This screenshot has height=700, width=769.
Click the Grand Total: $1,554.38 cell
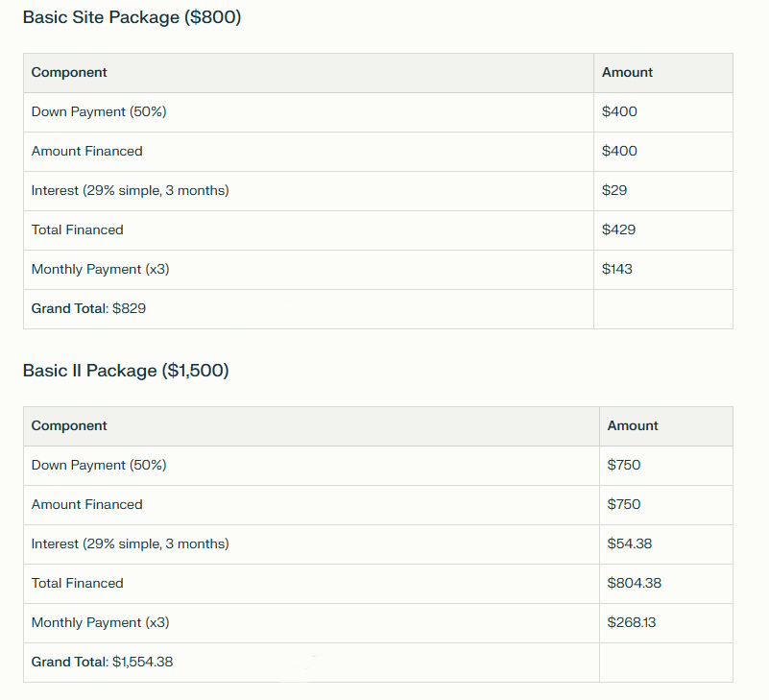click(102, 663)
